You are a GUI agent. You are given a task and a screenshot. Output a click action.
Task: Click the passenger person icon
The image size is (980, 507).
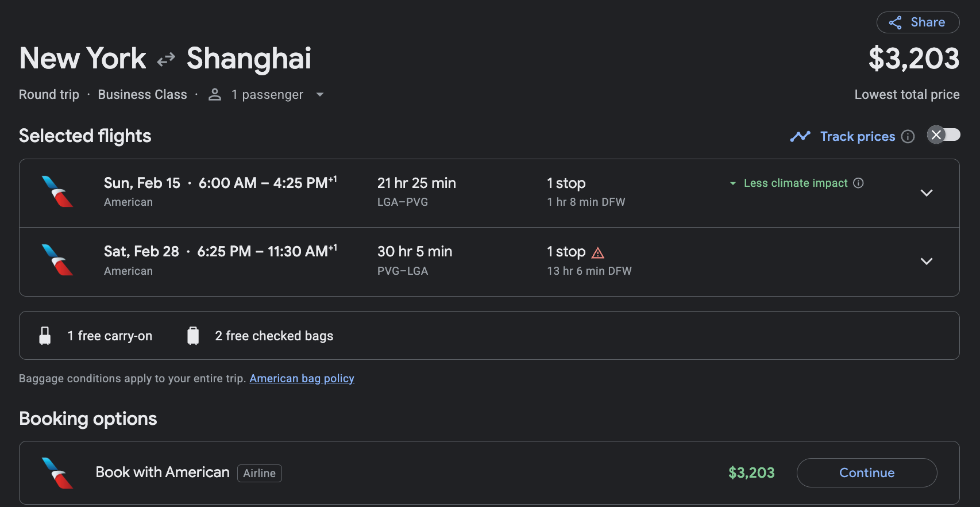215,94
